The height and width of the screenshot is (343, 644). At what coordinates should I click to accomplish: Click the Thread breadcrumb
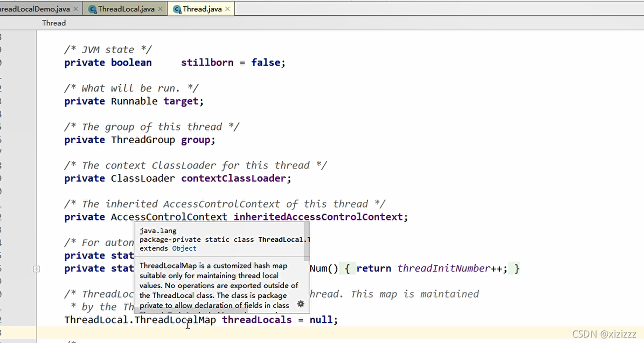pyautogui.click(x=53, y=23)
